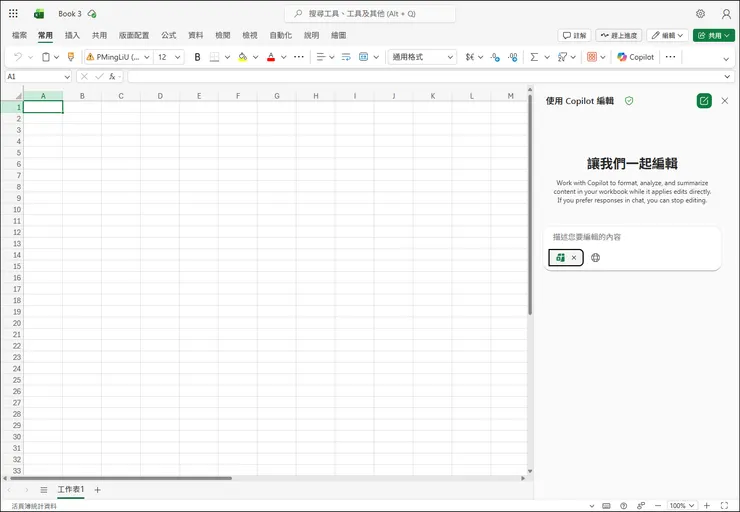
Task: Apply the red font color
Action: [x=271, y=57]
